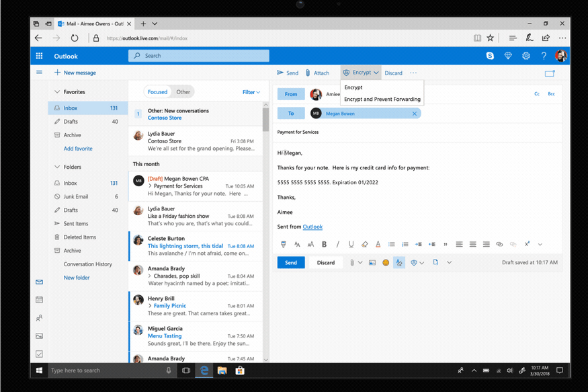The height and width of the screenshot is (392, 588).
Task: Click the Premium diamond icon
Action: click(x=508, y=56)
